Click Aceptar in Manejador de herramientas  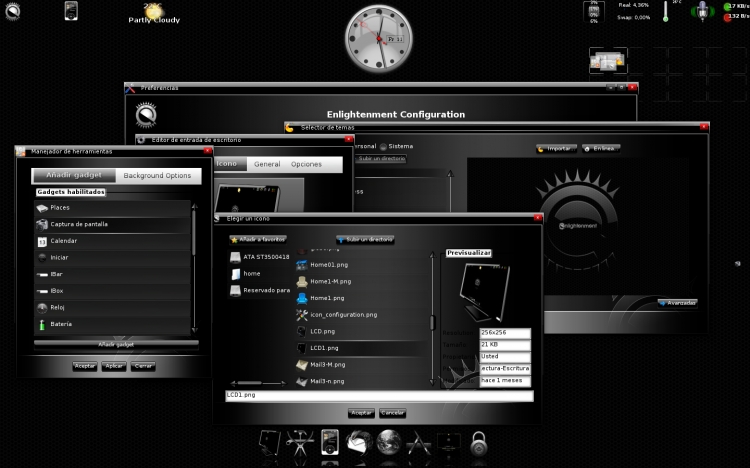point(85,366)
